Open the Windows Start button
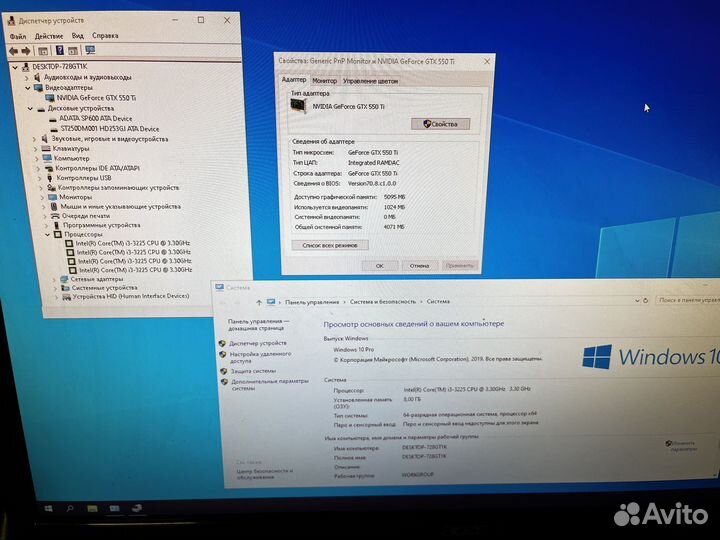 coord(49,508)
